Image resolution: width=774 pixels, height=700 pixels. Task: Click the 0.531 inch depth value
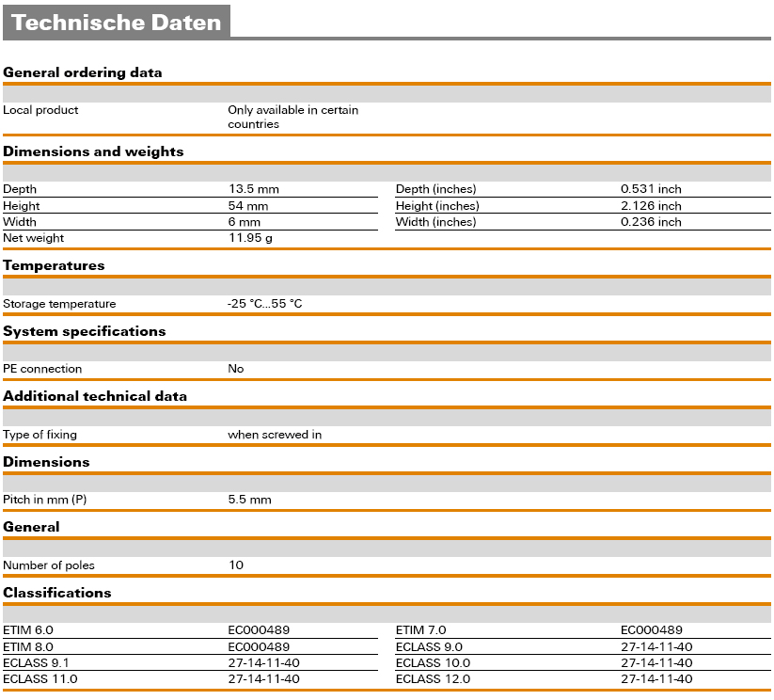(x=651, y=189)
